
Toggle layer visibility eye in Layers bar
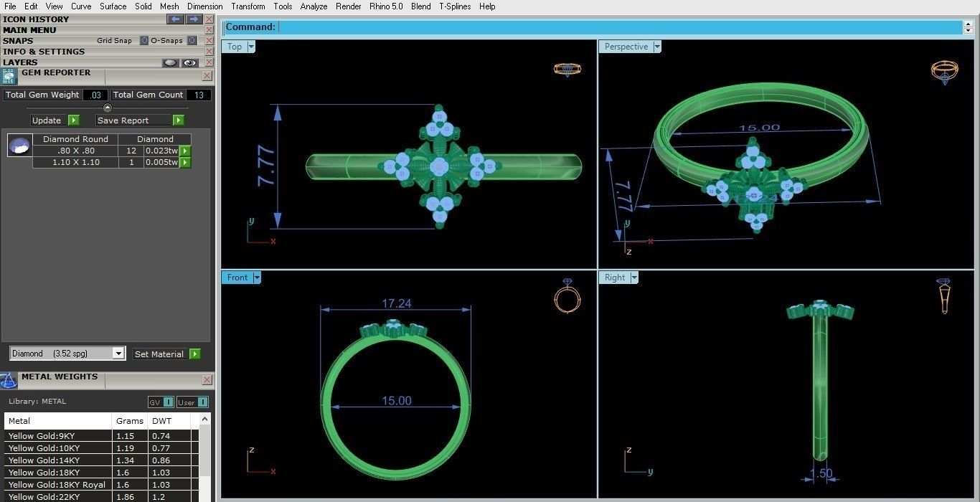189,62
